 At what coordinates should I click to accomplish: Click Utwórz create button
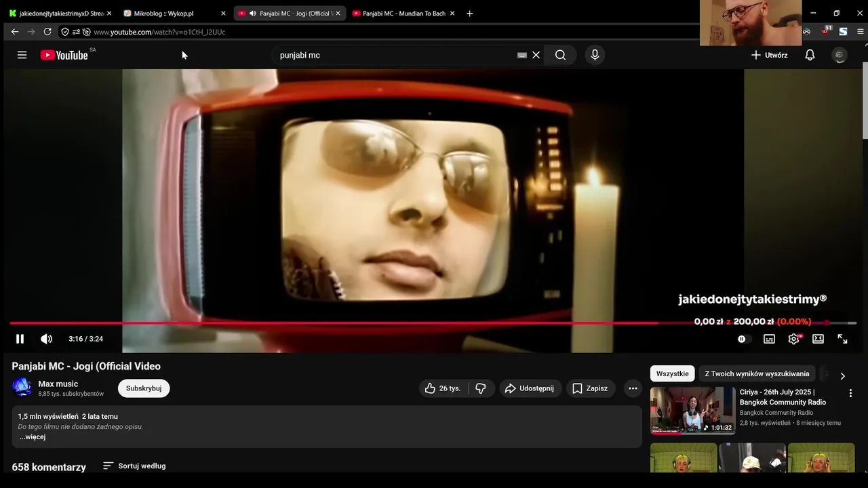point(770,55)
